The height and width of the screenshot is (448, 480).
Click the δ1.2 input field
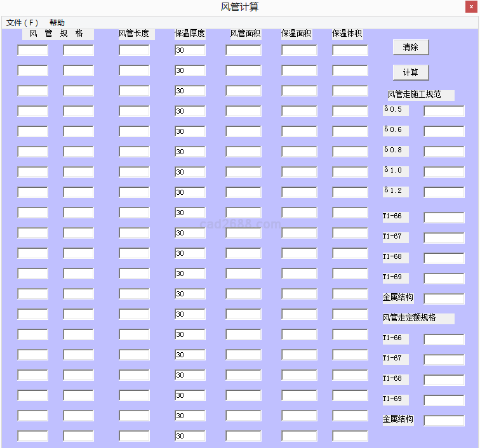pyautogui.click(x=444, y=192)
